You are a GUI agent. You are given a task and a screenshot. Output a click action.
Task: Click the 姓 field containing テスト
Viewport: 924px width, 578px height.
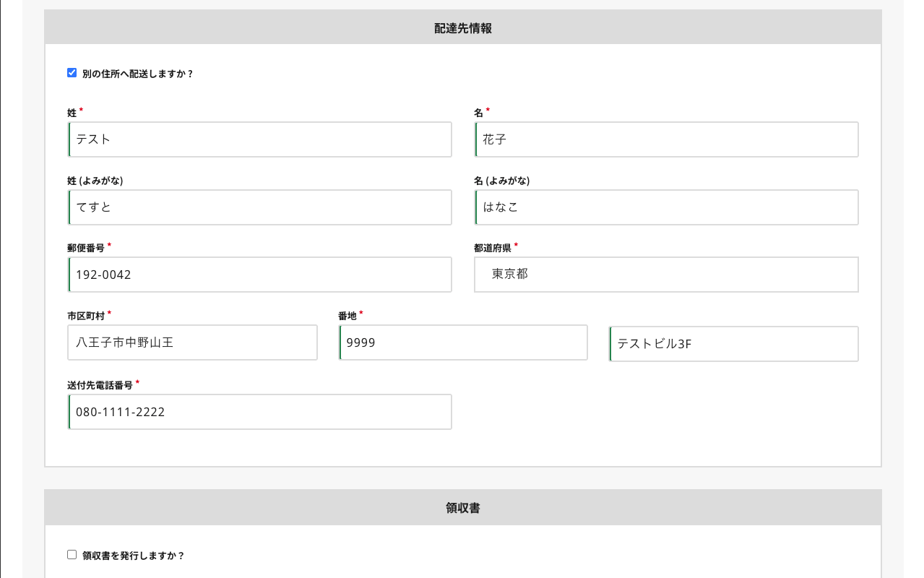[x=260, y=139]
